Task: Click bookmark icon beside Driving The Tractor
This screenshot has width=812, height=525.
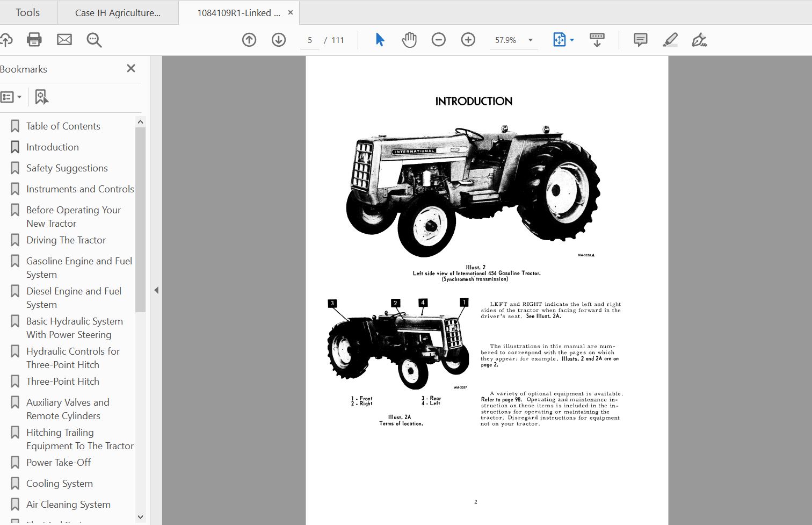Action: tap(15, 240)
